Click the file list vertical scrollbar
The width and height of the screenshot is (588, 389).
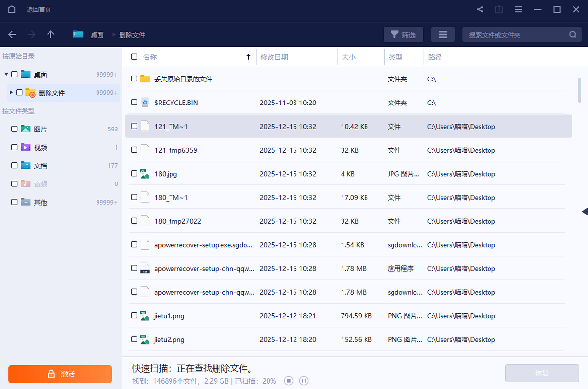580,89
